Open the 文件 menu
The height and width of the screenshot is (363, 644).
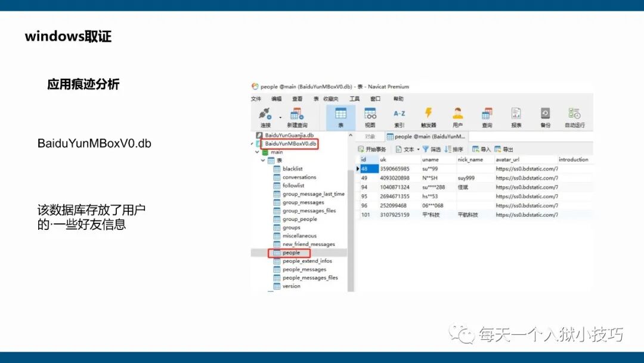(256, 99)
